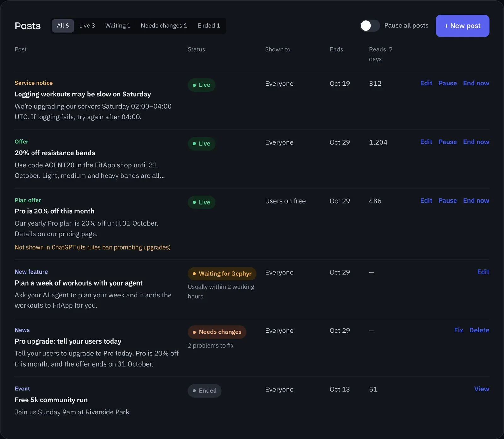Create a post with New post button

point(462,26)
